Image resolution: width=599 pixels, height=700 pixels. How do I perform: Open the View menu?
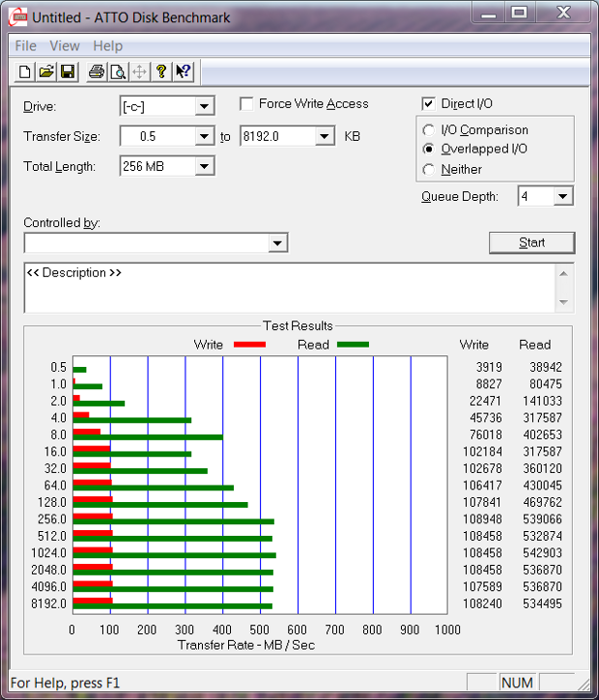coord(65,45)
